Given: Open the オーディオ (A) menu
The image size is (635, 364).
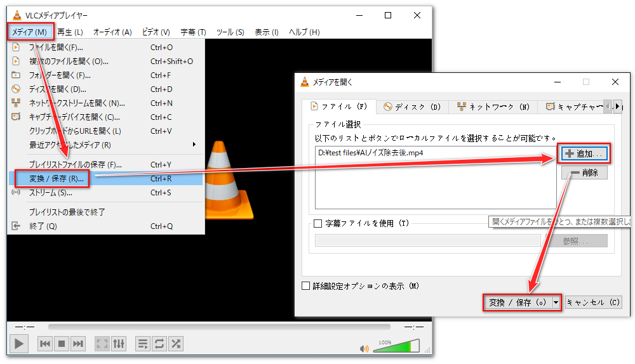Looking at the screenshot, I should [x=112, y=32].
